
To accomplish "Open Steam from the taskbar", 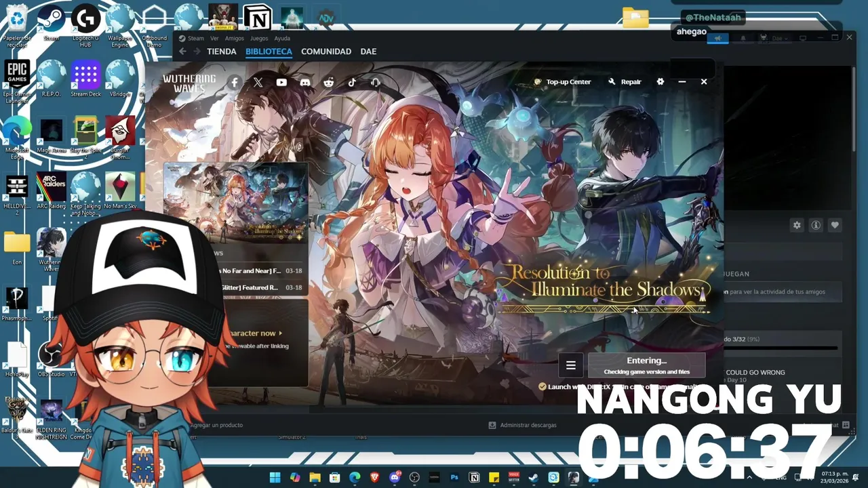I will (x=534, y=478).
